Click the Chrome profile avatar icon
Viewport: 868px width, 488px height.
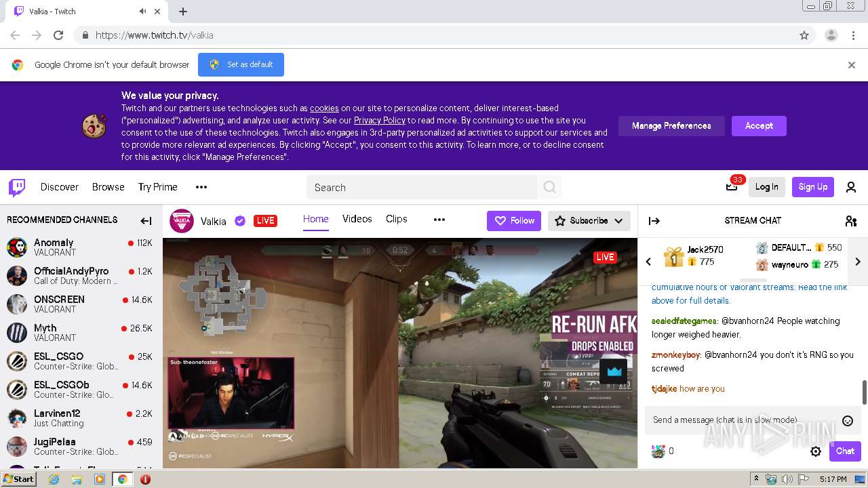tap(831, 35)
